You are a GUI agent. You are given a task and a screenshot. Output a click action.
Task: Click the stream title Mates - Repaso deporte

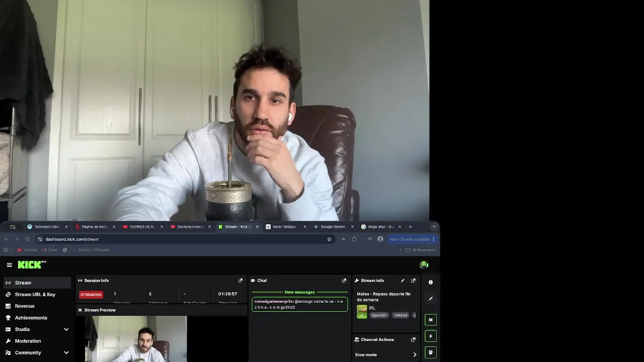pyautogui.click(x=384, y=297)
